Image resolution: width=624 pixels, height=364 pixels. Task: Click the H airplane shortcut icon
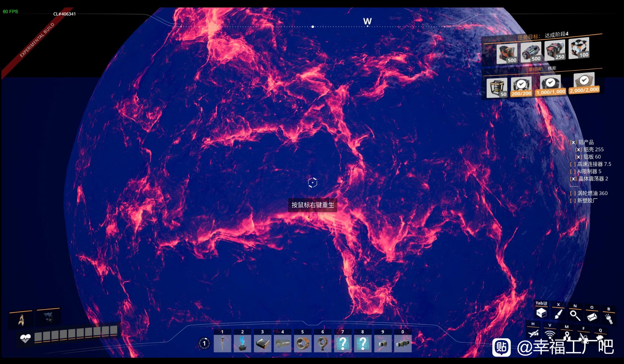click(533, 333)
